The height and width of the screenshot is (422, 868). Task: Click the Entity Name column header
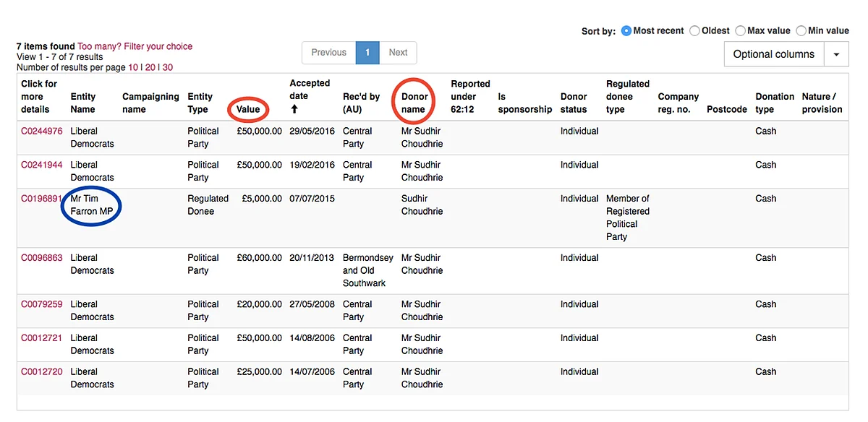click(x=83, y=103)
